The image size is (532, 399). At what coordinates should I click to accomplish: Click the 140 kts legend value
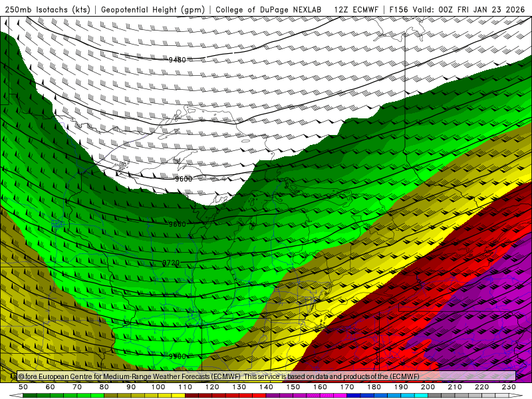pos(266,387)
